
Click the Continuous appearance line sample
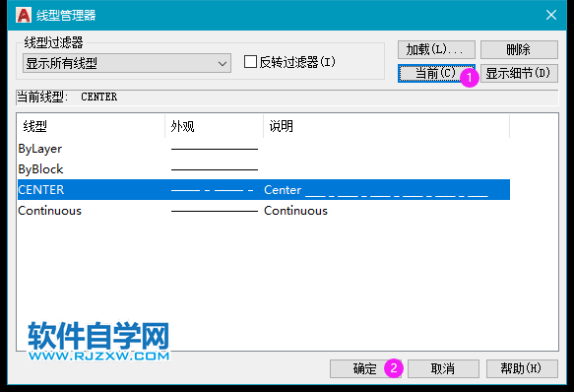[x=215, y=211]
